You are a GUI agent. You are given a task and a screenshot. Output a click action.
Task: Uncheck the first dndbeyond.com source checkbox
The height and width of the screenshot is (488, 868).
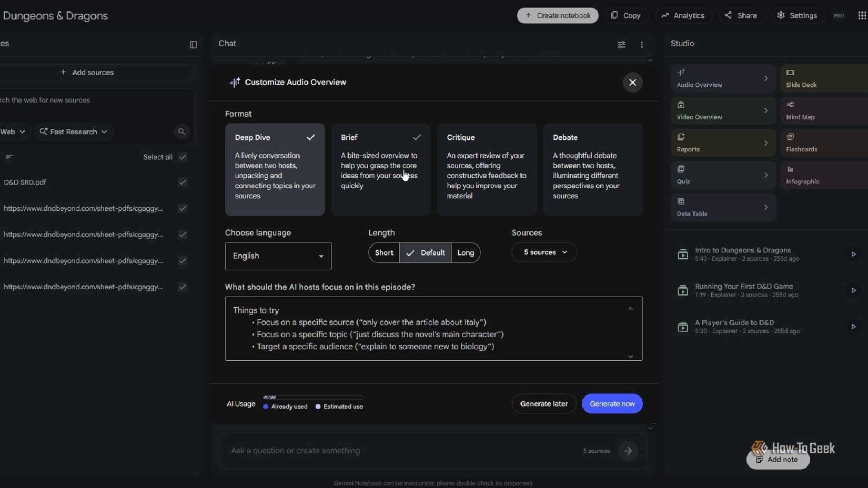point(183,208)
